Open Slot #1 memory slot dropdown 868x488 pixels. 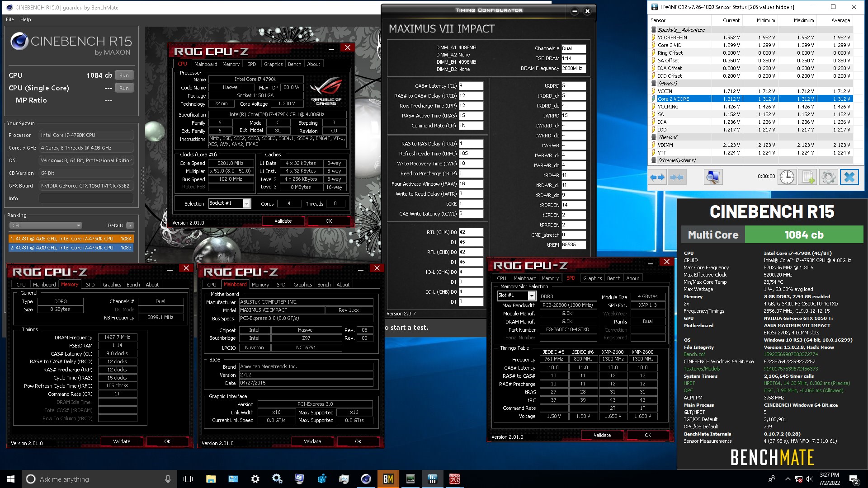[516, 296]
